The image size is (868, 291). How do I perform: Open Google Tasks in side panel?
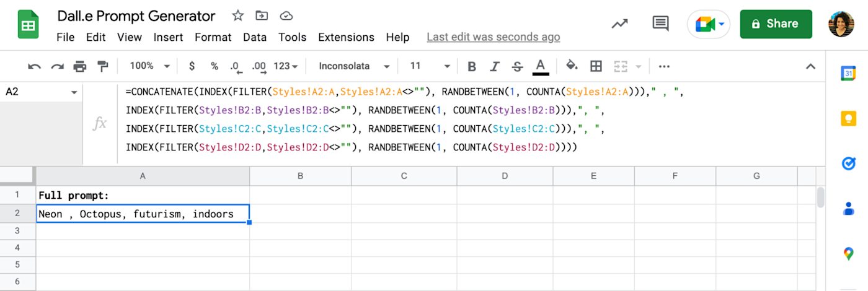(x=848, y=163)
